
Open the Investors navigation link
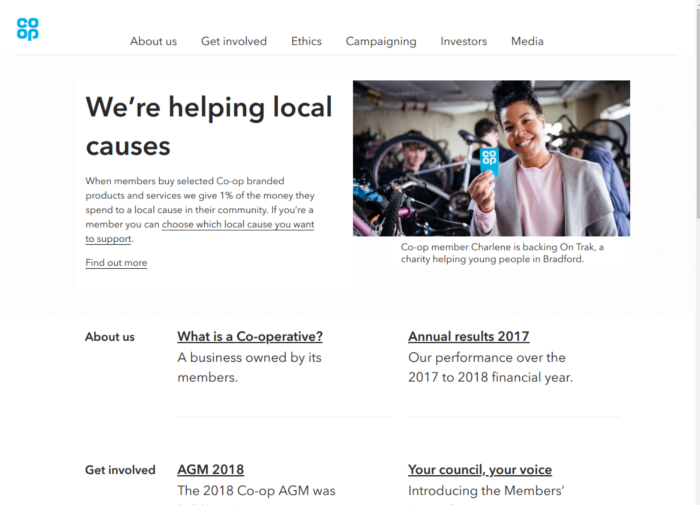pyautogui.click(x=463, y=42)
